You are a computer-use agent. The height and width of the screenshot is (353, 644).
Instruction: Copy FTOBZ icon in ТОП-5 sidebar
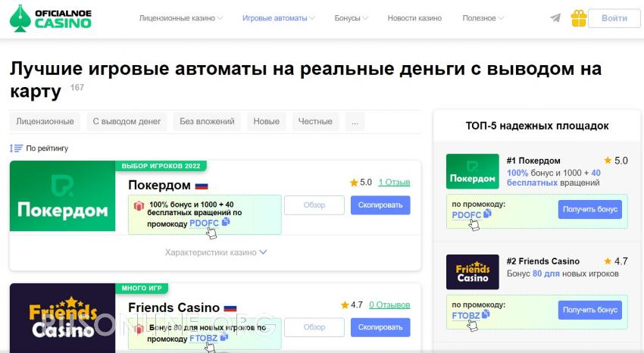(486, 314)
